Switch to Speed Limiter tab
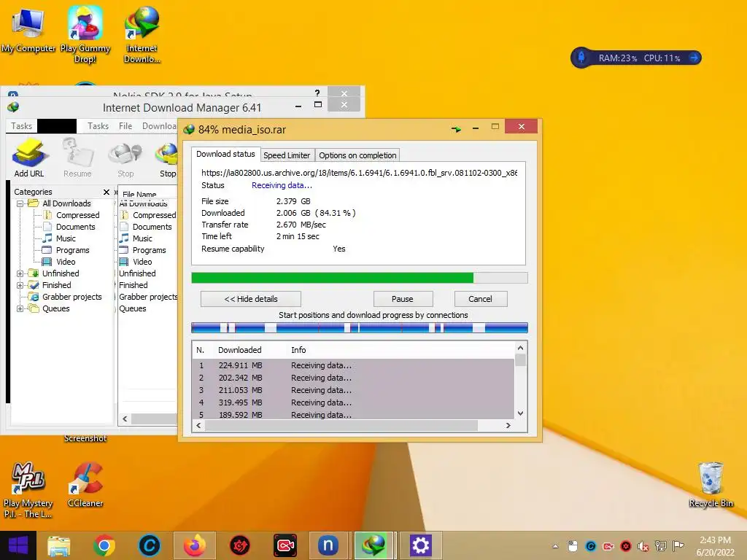The width and height of the screenshot is (747, 560). point(287,155)
